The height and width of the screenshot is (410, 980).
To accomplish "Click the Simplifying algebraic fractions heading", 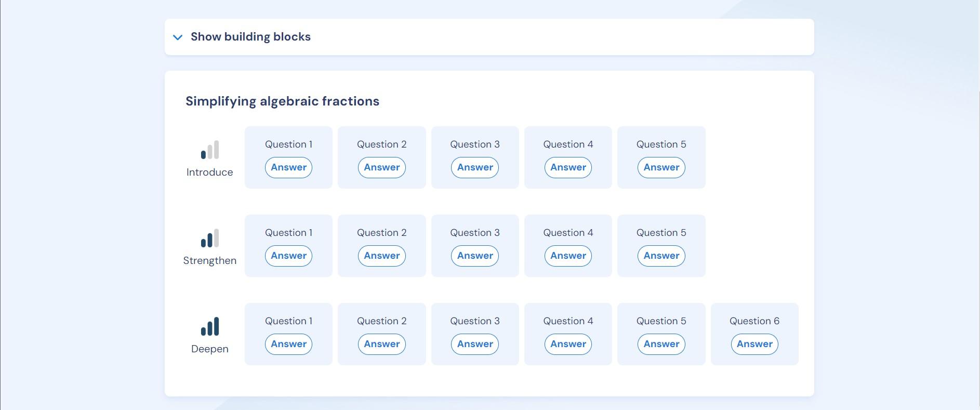I will pyautogui.click(x=282, y=101).
